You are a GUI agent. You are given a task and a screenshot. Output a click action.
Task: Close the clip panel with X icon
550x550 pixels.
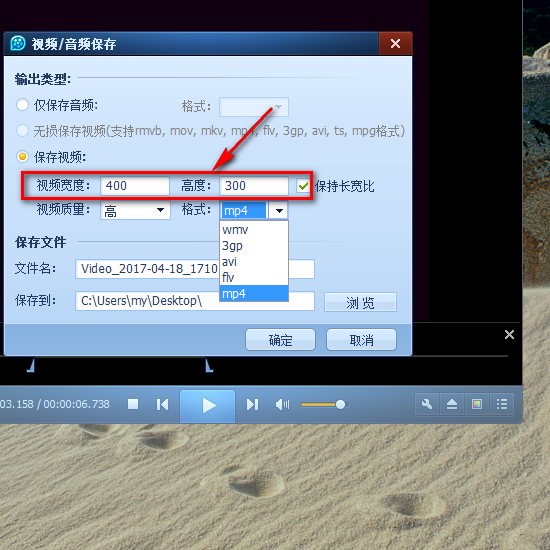(x=509, y=334)
